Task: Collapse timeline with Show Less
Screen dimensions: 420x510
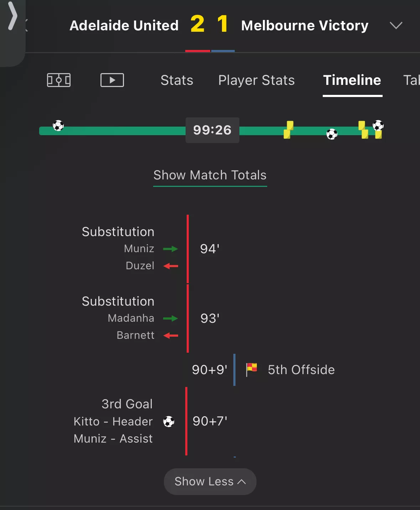Action: click(210, 481)
